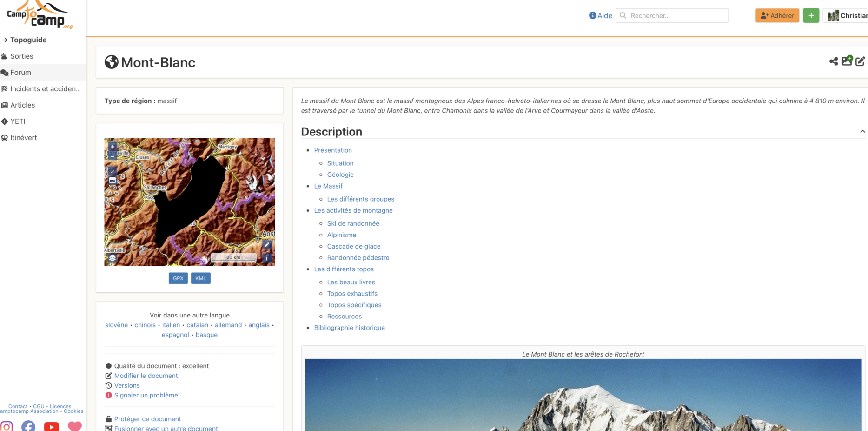Viewport: 868px width, 431px height.
Task: Click the pencil edit icon on map
Action: pos(267,245)
